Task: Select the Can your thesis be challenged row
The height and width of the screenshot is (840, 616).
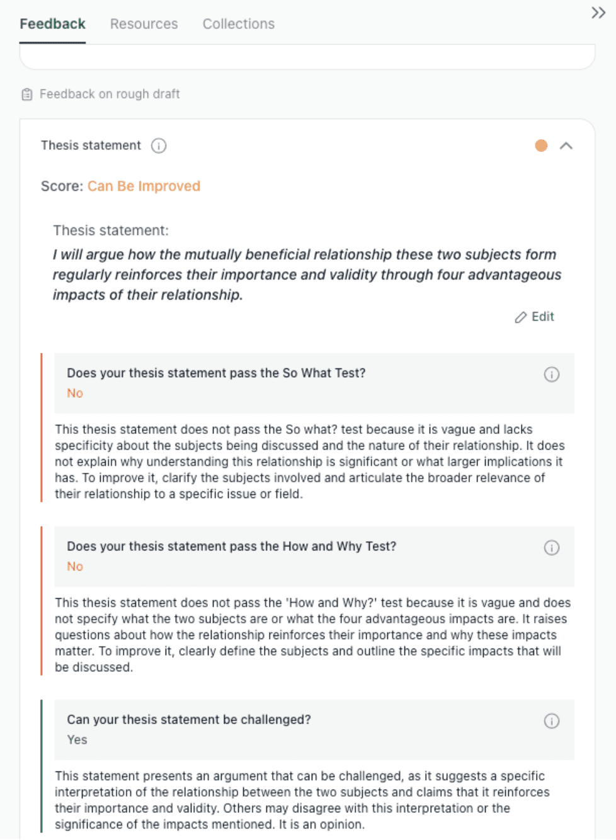Action: (x=314, y=729)
